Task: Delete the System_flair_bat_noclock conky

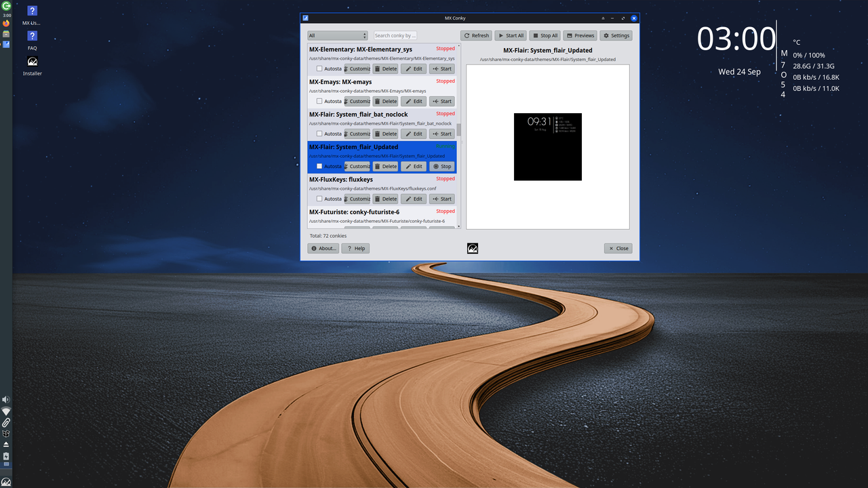Action: pyautogui.click(x=385, y=134)
